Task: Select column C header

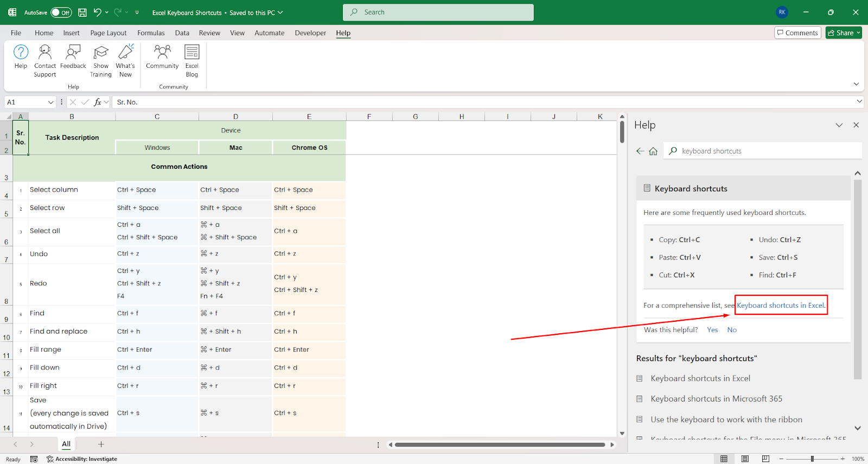Action: pos(157,116)
